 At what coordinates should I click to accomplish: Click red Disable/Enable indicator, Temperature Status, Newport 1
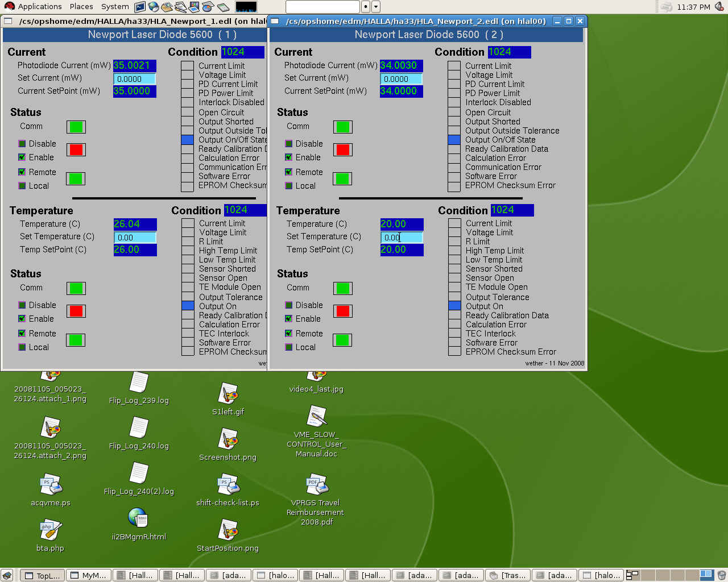(x=76, y=311)
